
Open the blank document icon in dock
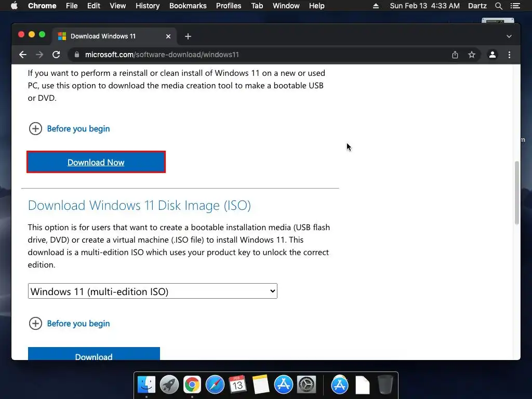362,385
